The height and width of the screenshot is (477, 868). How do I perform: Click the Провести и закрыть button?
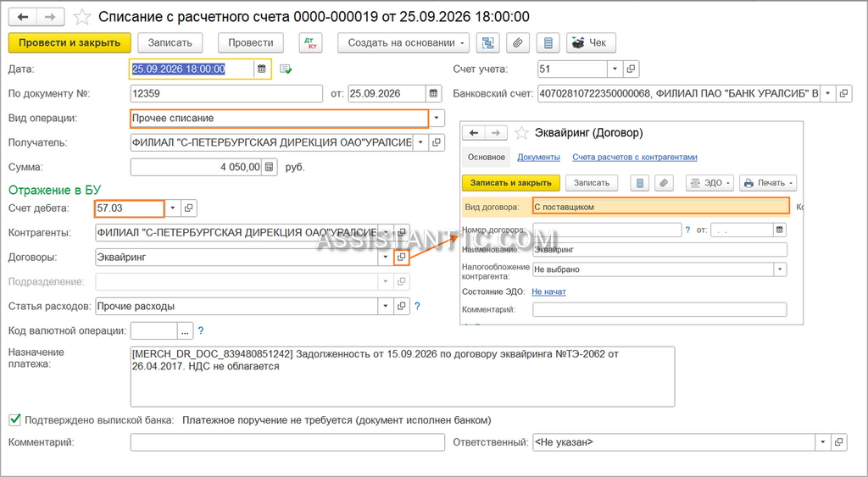point(70,42)
